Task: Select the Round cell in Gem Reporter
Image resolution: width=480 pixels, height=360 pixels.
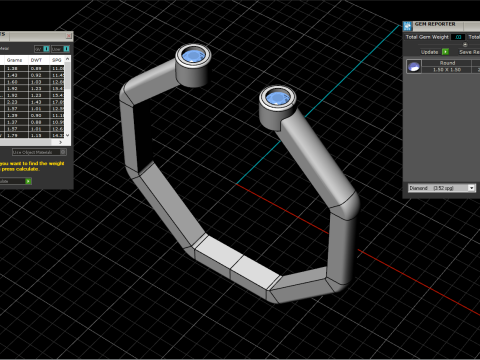Action: tap(447, 63)
